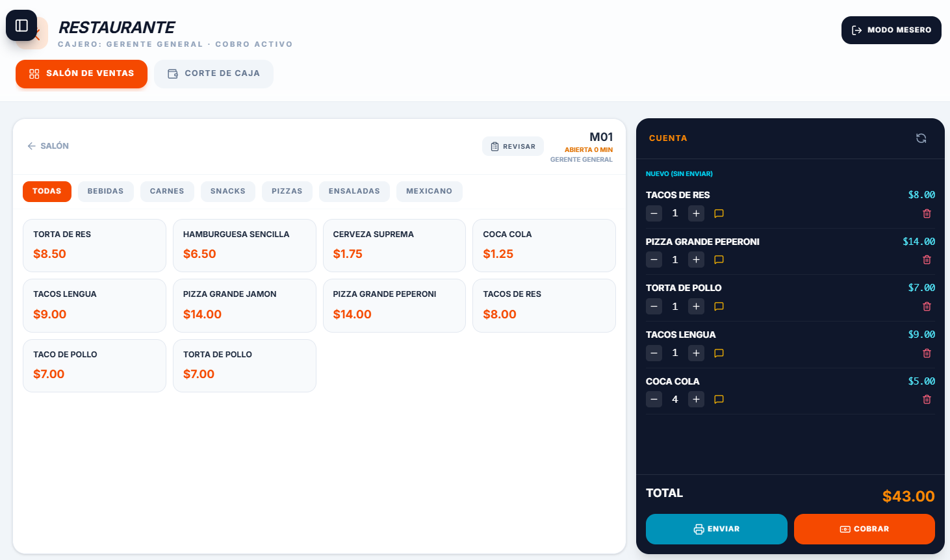Select the Tacos Lengua product card
The height and width of the screenshot is (560, 950).
[94, 305]
